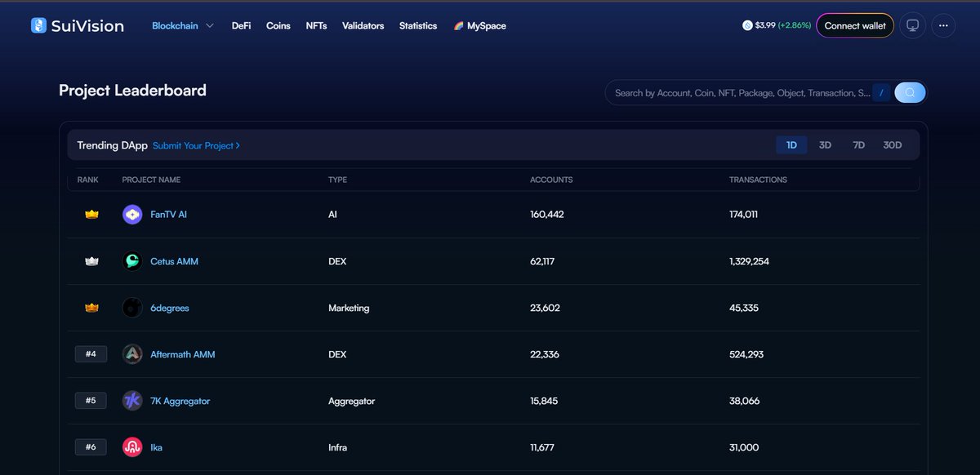Click the PROJECT NAME column header

151,180
